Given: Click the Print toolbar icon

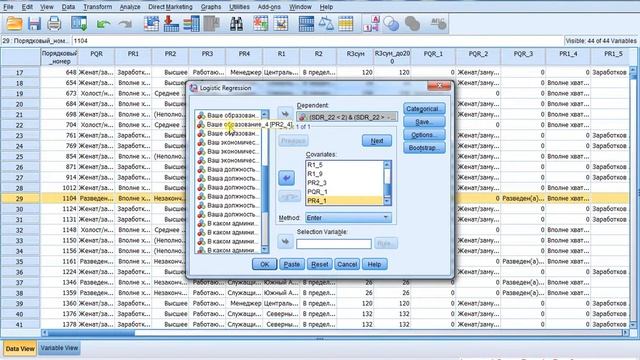Looking at the screenshot, I should click(54, 24).
